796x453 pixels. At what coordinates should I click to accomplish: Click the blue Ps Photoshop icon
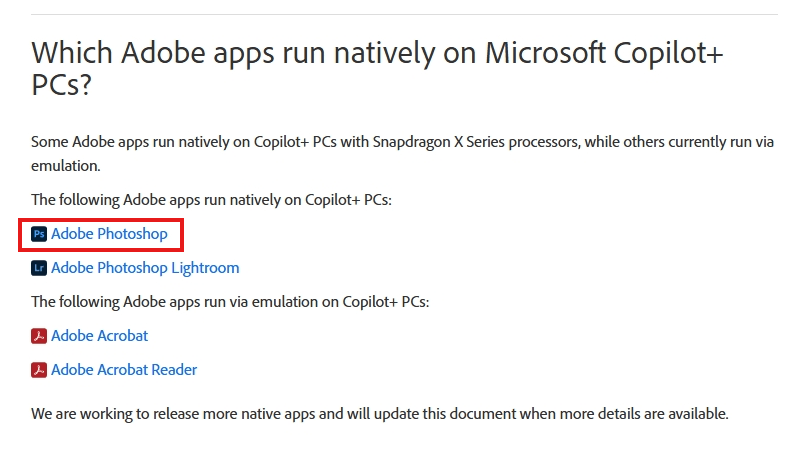(39, 234)
